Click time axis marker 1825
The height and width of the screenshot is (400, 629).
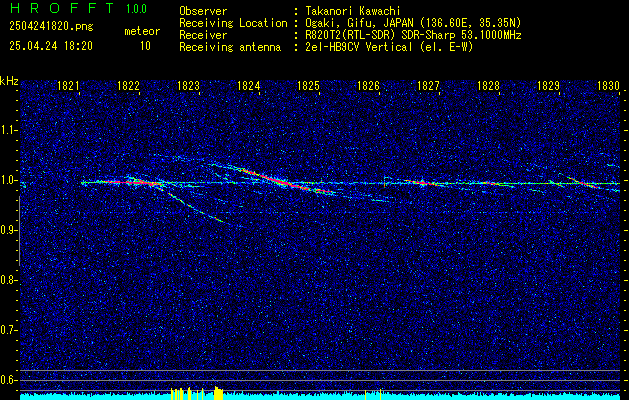click(308, 85)
